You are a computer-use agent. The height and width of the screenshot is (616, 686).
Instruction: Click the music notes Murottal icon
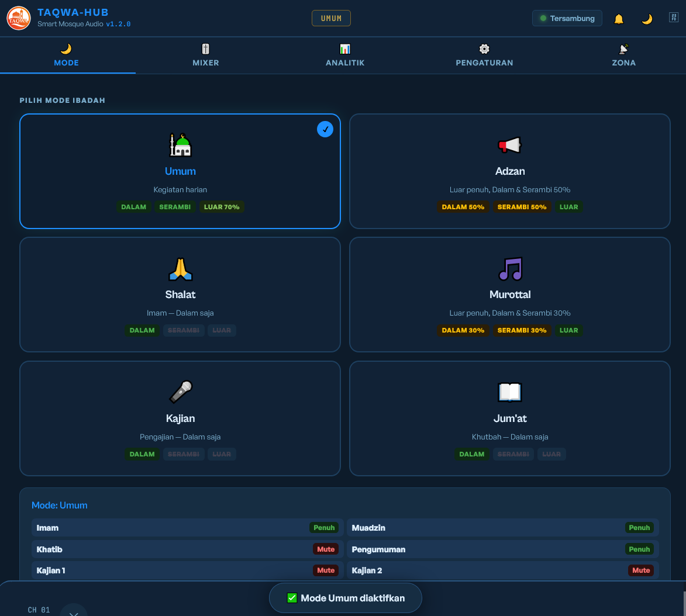tap(510, 268)
